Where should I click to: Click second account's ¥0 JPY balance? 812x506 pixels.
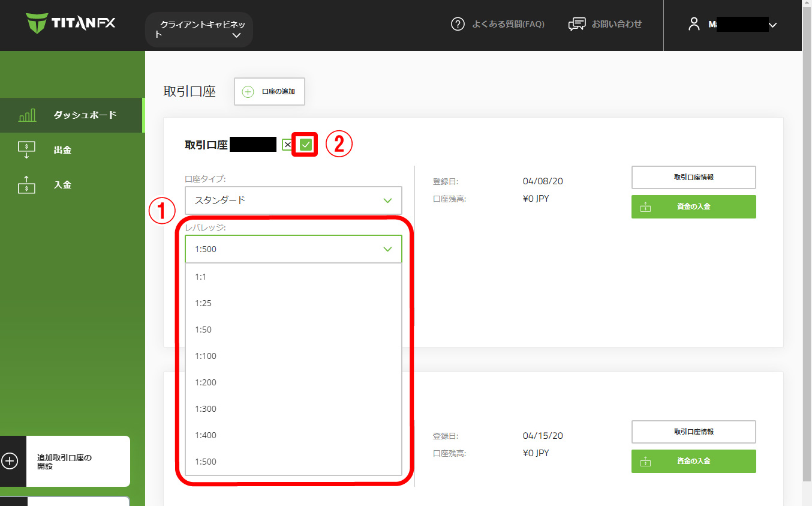(536, 453)
